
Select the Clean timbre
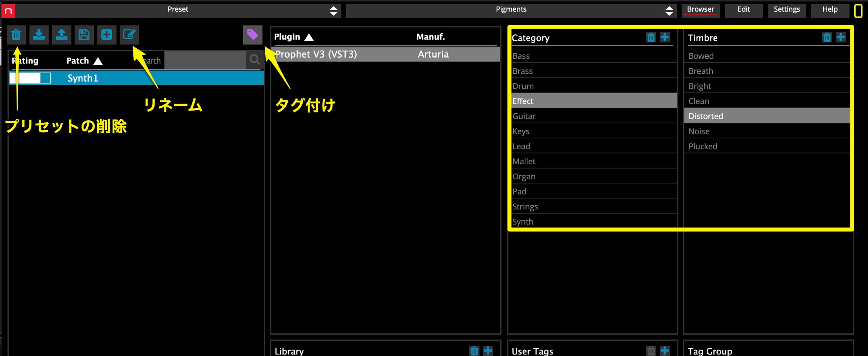click(767, 101)
